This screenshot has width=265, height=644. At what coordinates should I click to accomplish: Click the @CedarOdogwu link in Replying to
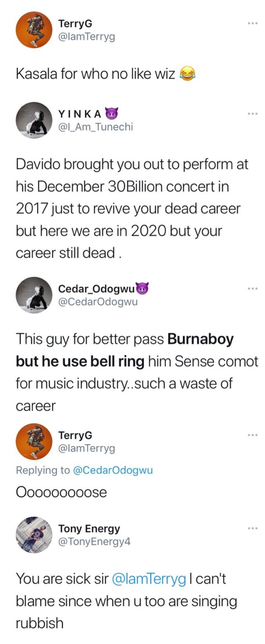tap(113, 470)
